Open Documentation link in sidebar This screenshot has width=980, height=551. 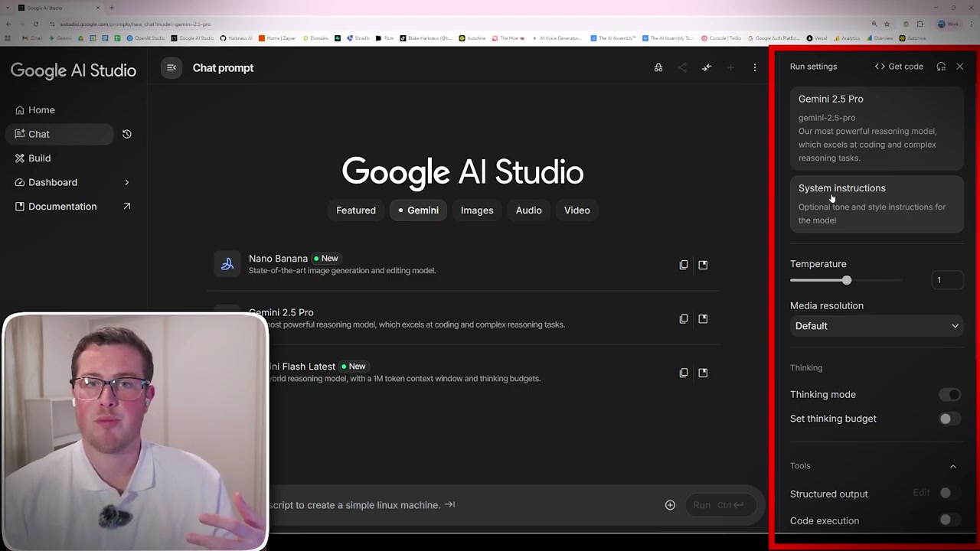(73, 207)
